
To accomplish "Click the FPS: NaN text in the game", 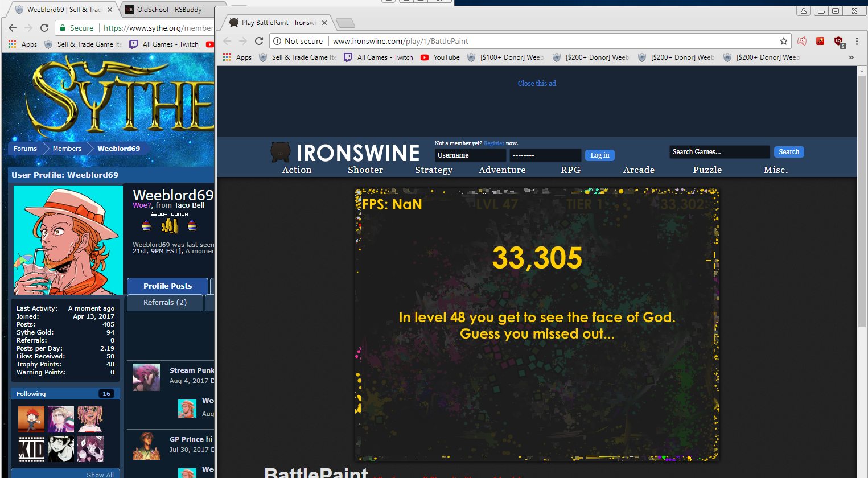I will tap(392, 204).
